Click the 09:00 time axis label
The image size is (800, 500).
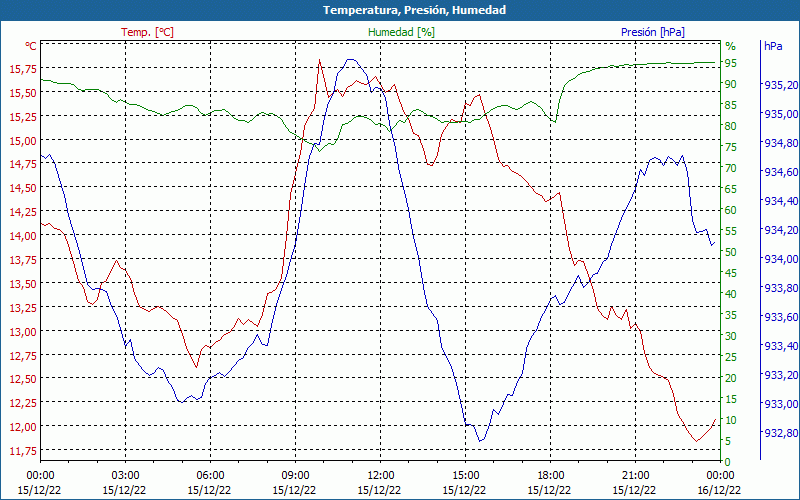tap(295, 476)
